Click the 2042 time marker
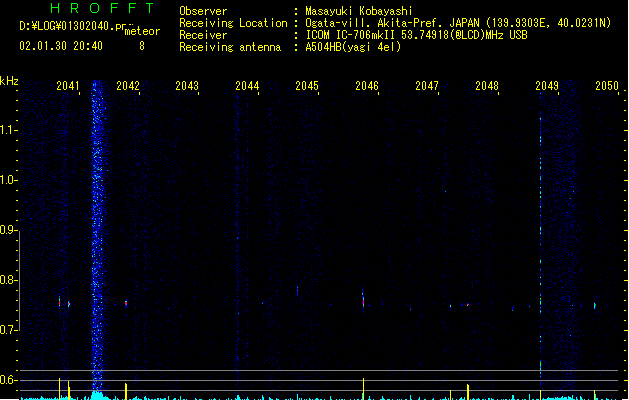 pos(128,86)
